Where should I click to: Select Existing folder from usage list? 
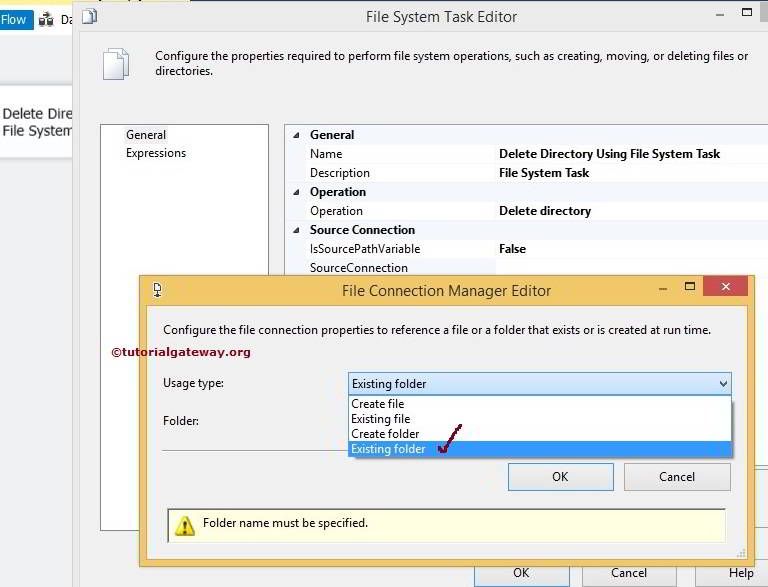(x=540, y=449)
